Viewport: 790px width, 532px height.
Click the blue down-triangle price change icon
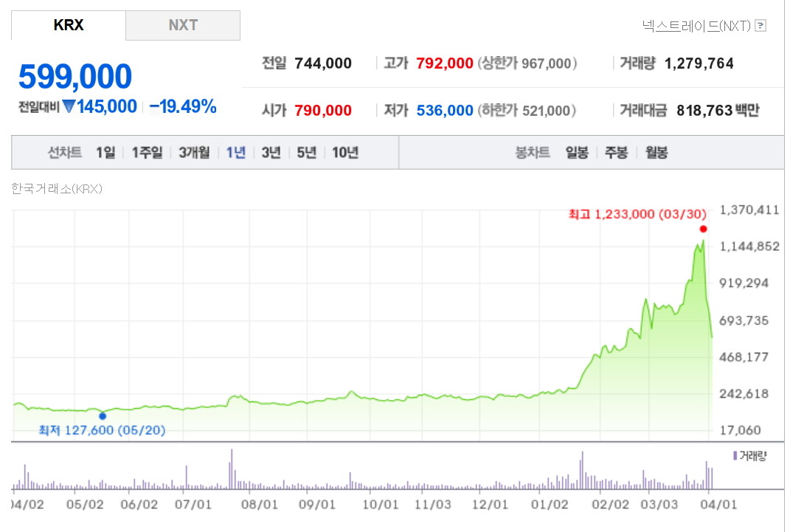point(69,107)
